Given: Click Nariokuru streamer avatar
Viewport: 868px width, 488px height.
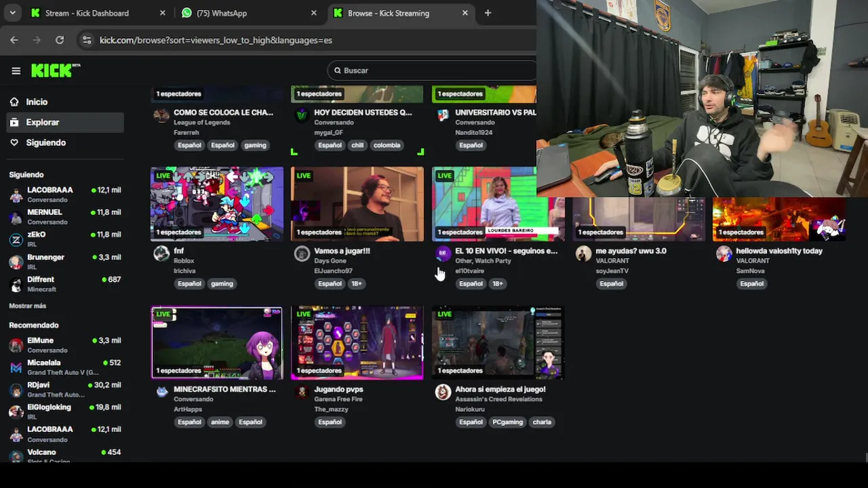Looking at the screenshot, I should (443, 392).
